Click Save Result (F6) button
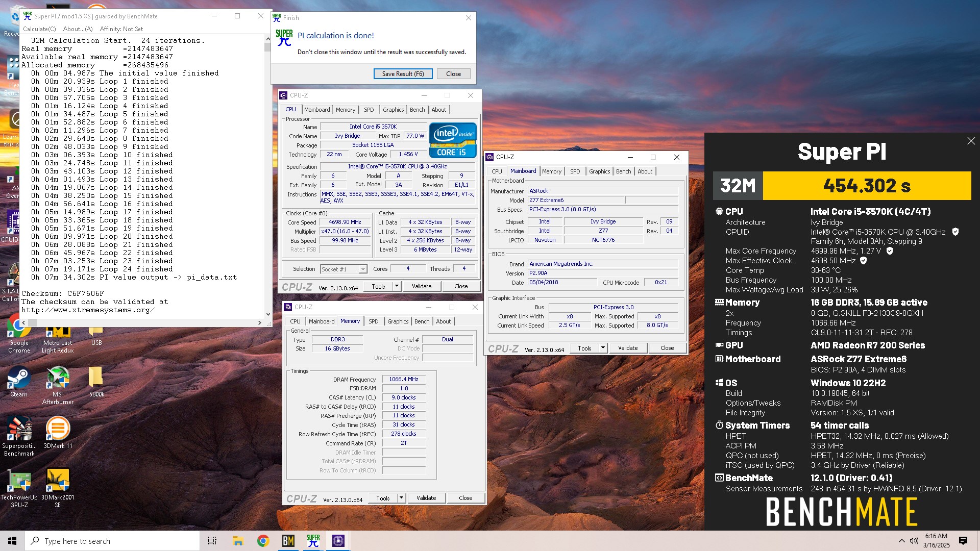The height and width of the screenshot is (551, 980). [x=403, y=73]
